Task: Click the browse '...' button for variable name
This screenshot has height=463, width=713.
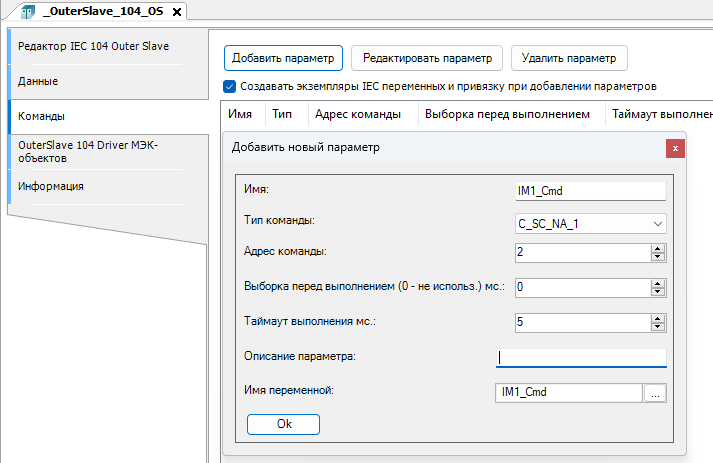Action: pos(655,393)
